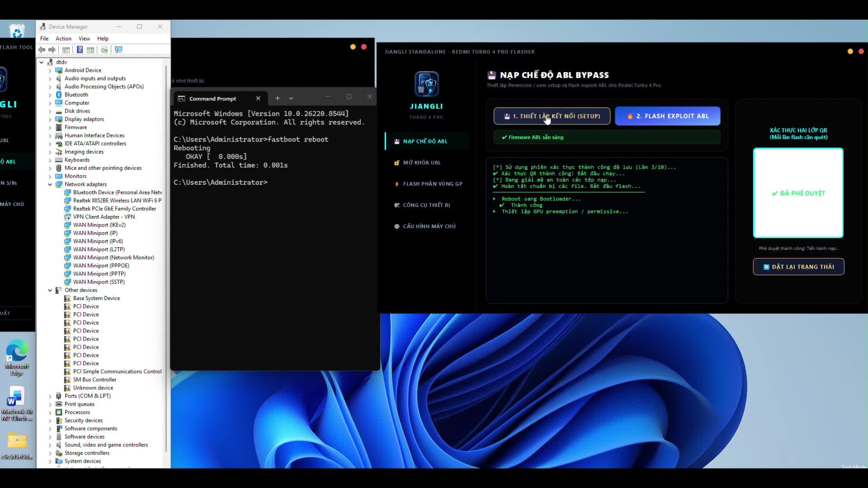Click the 1. THIẾT LẬP KẾT NỐI (SETUP) button
The width and height of the screenshot is (868, 488).
point(552,116)
